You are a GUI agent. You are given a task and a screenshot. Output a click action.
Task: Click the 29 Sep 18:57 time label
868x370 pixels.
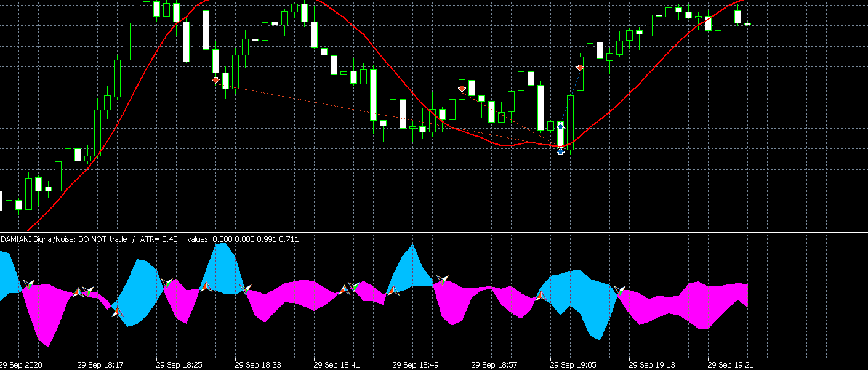point(496,364)
